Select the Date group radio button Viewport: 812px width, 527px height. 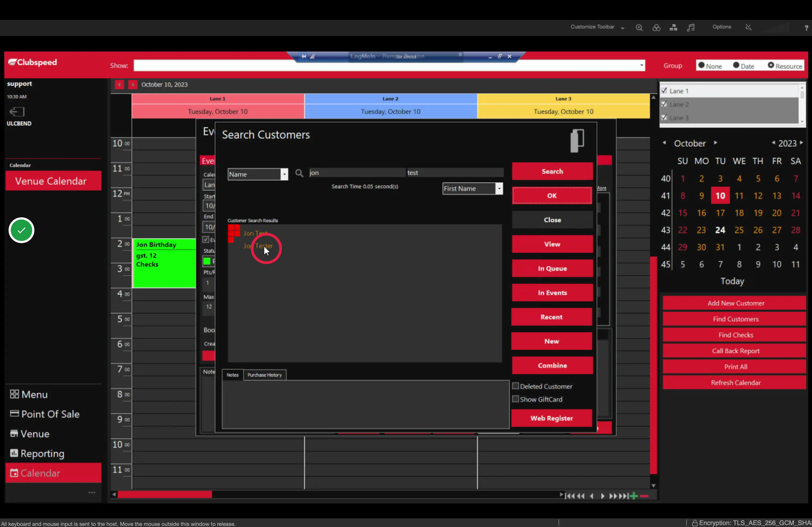pos(736,65)
